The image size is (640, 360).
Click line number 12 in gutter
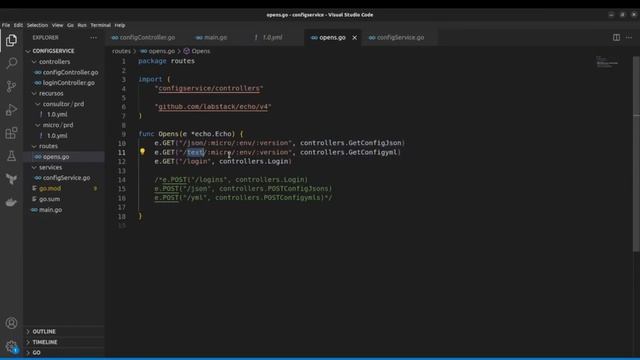[122, 162]
